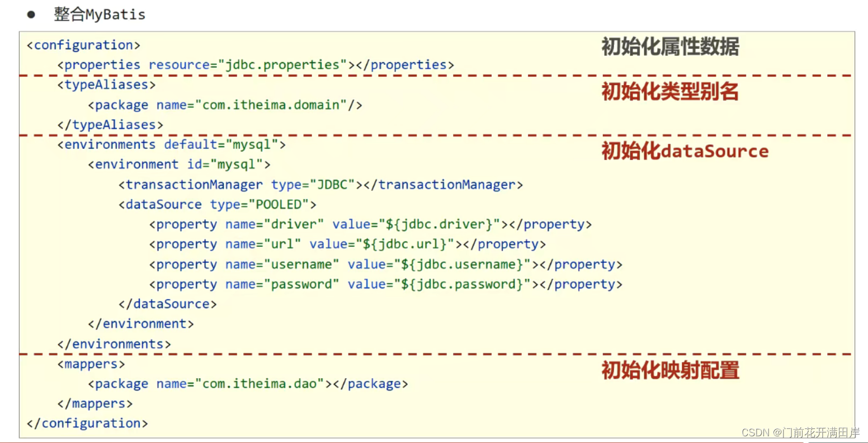This screenshot has width=868, height=443.
Task: Click the closing </configuration> tag
Action: tap(87, 423)
